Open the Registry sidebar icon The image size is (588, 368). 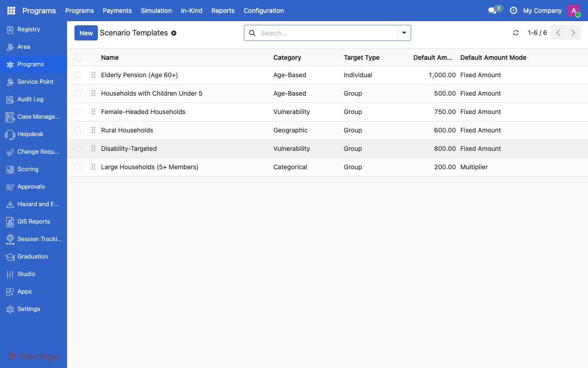(x=10, y=29)
